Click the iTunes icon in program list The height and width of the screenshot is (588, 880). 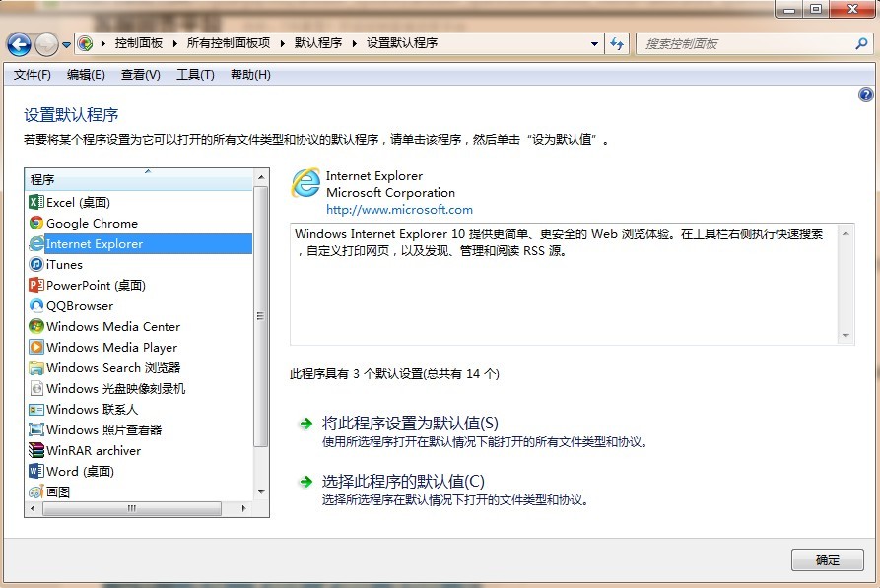tap(35, 264)
